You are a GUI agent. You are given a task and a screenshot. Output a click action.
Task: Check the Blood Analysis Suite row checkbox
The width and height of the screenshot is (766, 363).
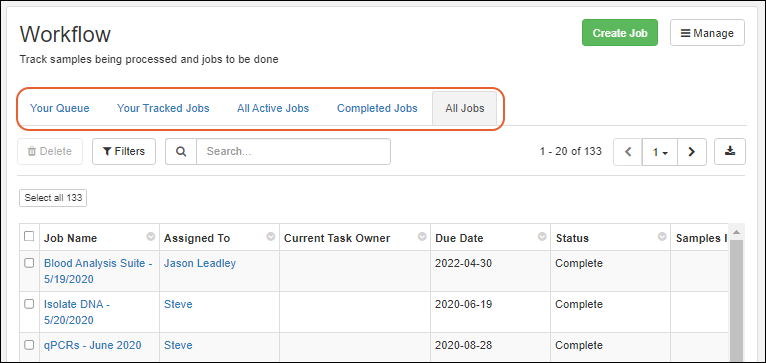[29, 263]
